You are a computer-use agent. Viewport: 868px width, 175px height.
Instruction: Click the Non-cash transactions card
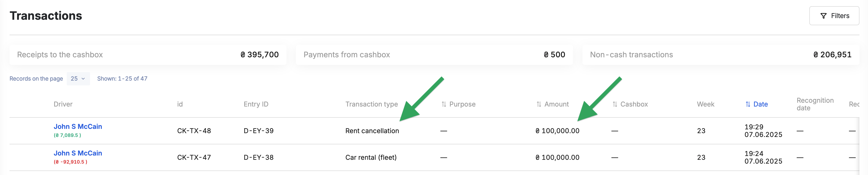click(720, 55)
